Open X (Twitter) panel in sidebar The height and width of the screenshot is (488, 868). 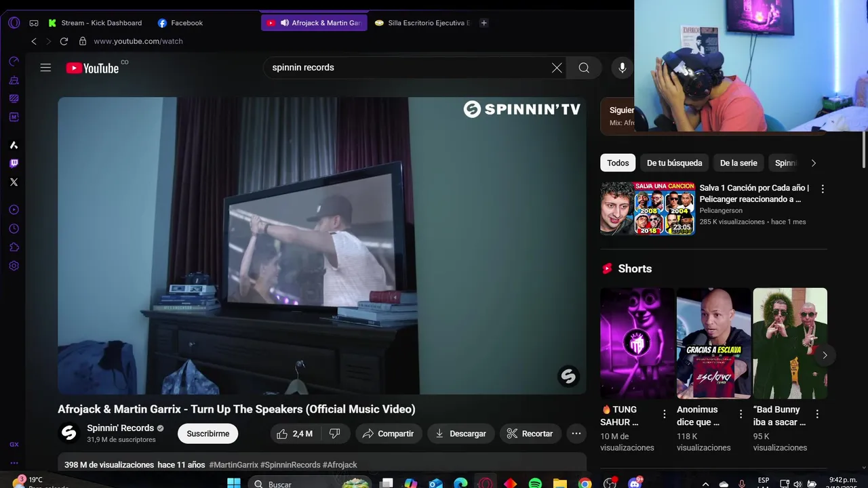coord(14,182)
